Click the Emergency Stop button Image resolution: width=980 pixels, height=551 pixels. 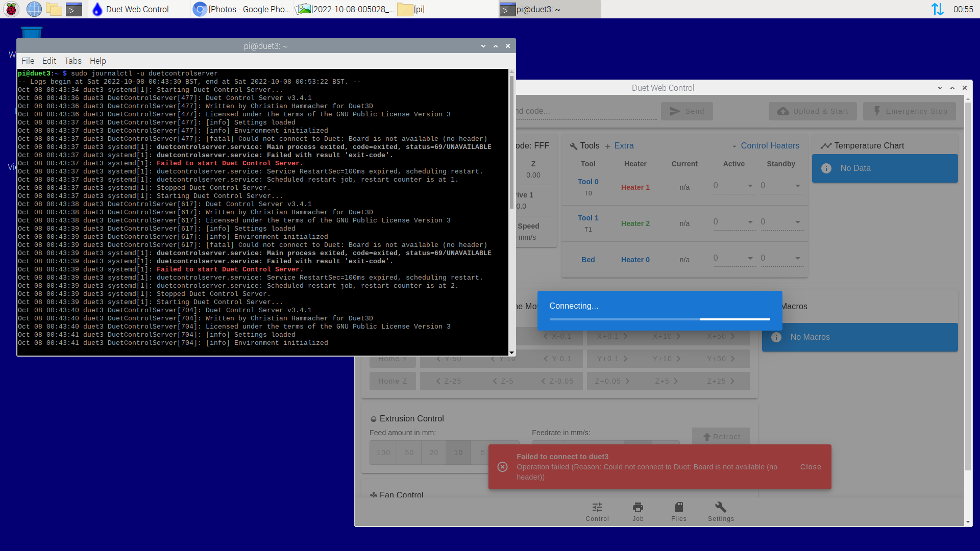point(910,111)
